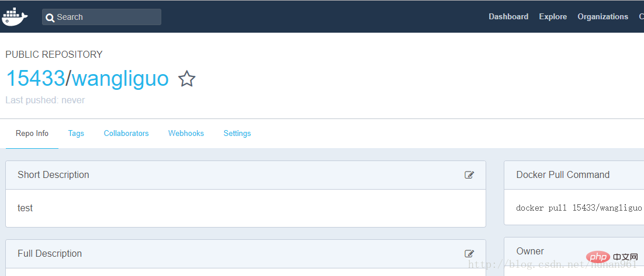Click the 'test' short description text
644x276 pixels.
pos(25,208)
